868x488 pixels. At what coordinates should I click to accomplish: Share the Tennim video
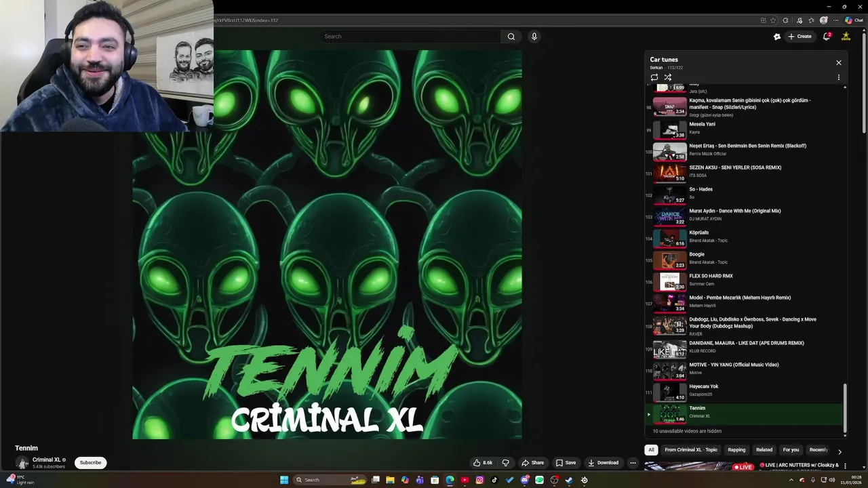tap(532, 463)
